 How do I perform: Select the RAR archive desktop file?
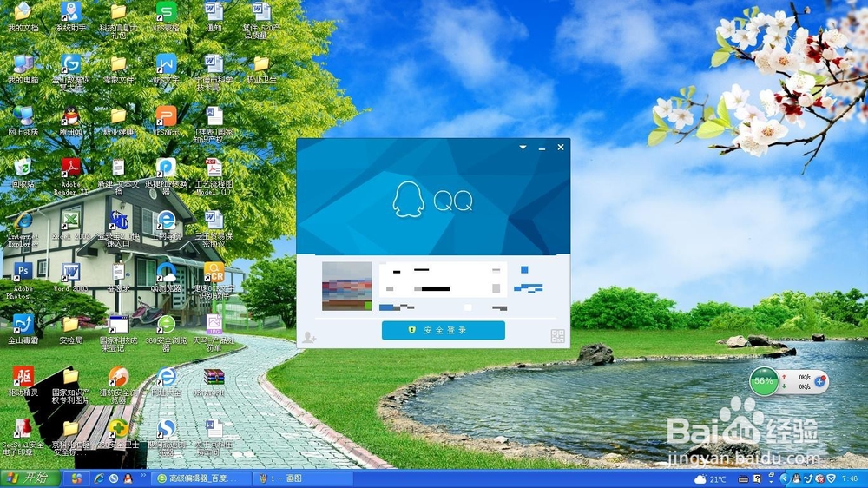click(x=214, y=382)
